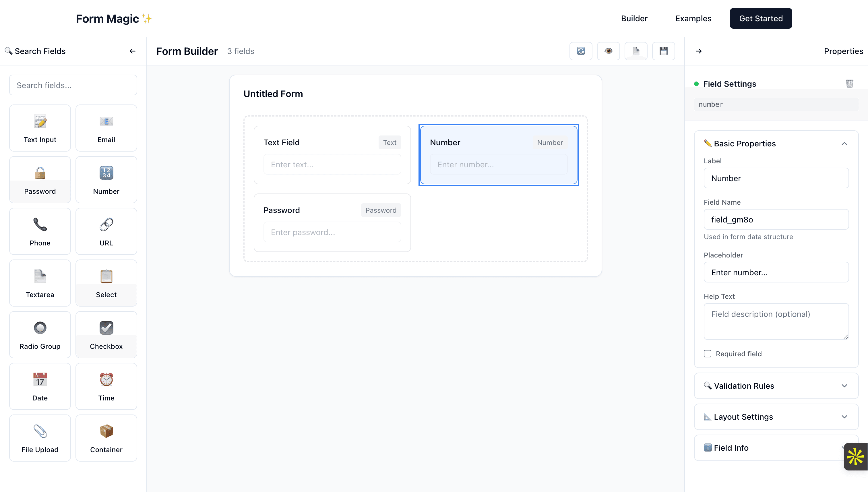Expand the Validation Rules section
This screenshot has height=492, width=868.
844,386
